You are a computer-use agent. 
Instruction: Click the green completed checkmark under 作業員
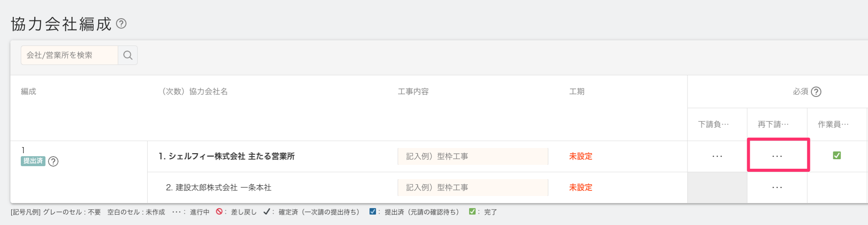pyautogui.click(x=837, y=155)
